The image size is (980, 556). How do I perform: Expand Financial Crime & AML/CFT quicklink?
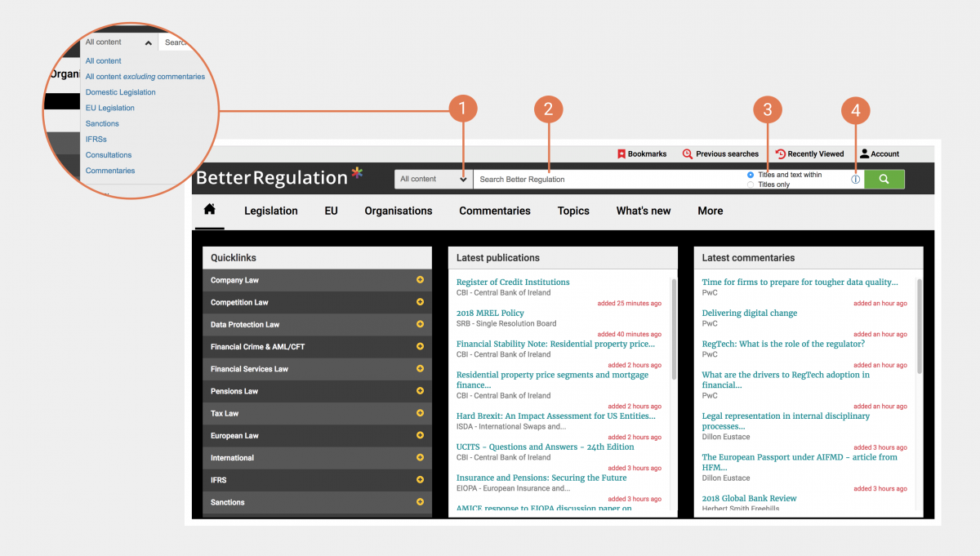(420, 347)
